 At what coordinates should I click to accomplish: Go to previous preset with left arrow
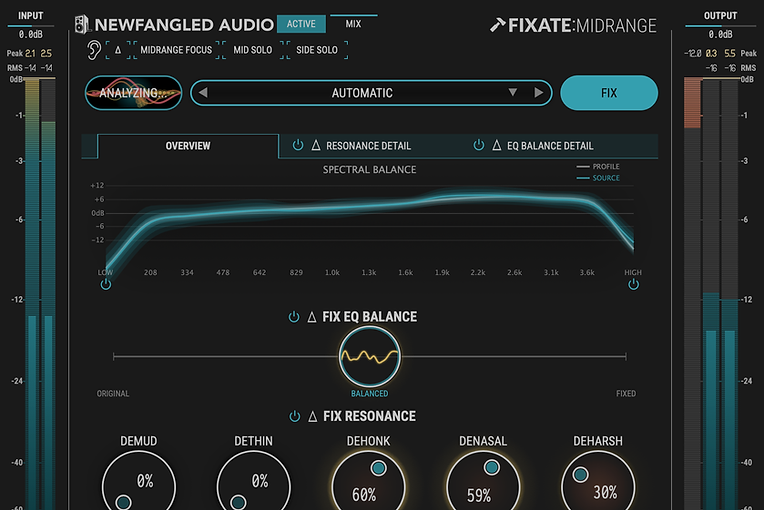click(203, 92)
